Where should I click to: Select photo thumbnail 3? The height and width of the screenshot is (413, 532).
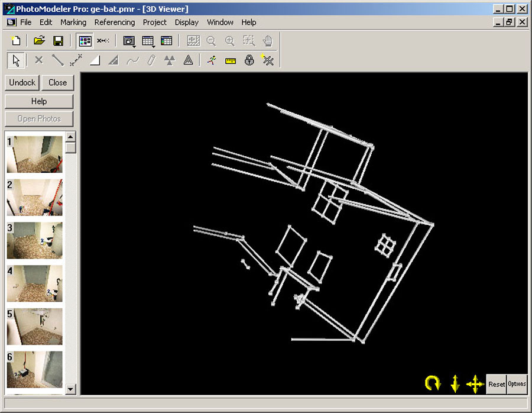pyautogui.click(x=35, y=240)
